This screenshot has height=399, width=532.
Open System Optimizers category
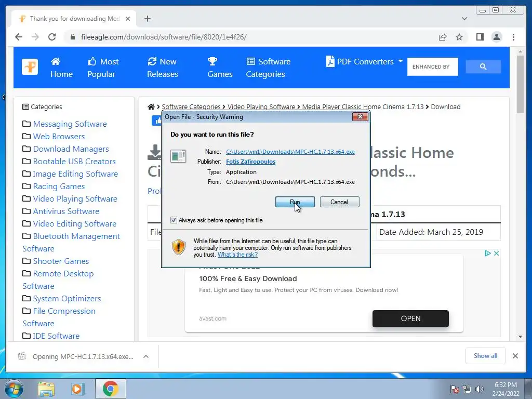pos(67,299)
